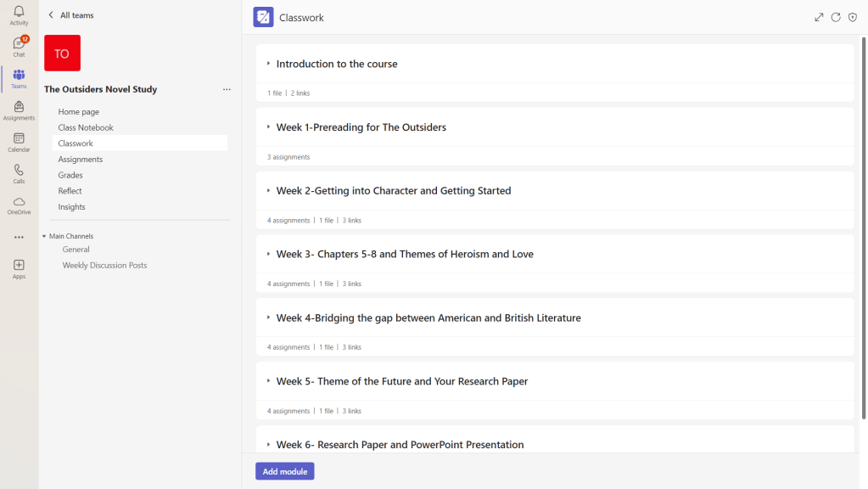Open more options beside team name
This screenshot has height=489, width=868.
(x=227, y=89)
